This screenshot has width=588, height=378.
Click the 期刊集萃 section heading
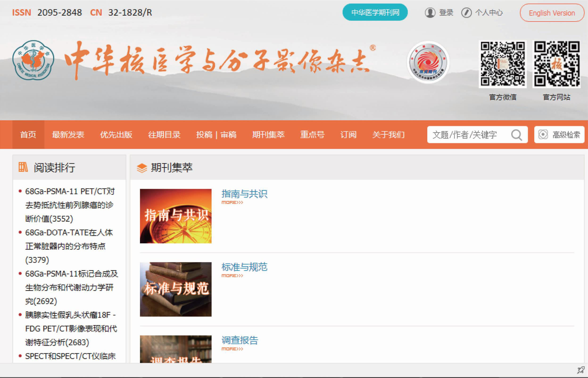pos(172,167)
